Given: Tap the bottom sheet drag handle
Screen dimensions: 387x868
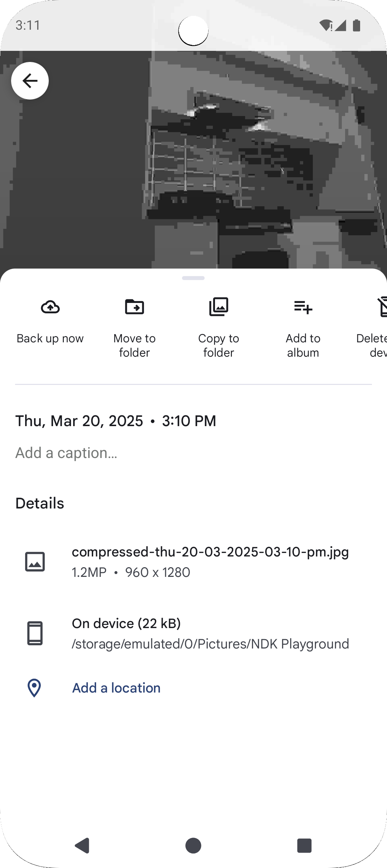Looking at the screenshot, I should click(x=193, y=278).
